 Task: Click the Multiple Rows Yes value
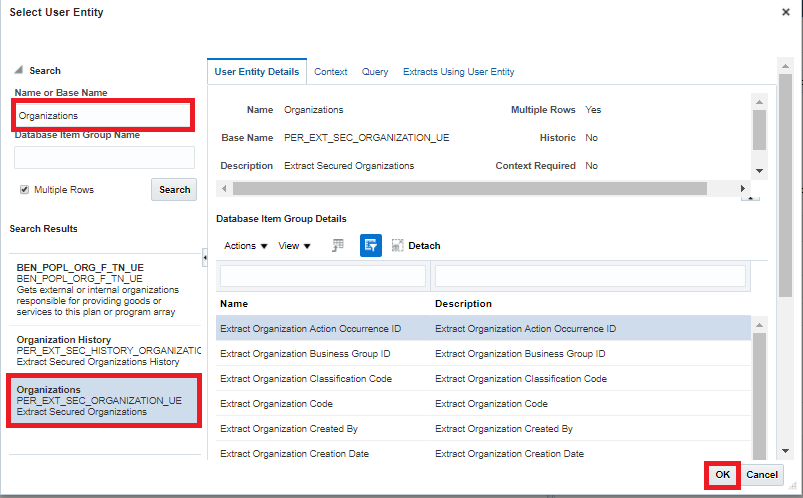coord(593,110)
